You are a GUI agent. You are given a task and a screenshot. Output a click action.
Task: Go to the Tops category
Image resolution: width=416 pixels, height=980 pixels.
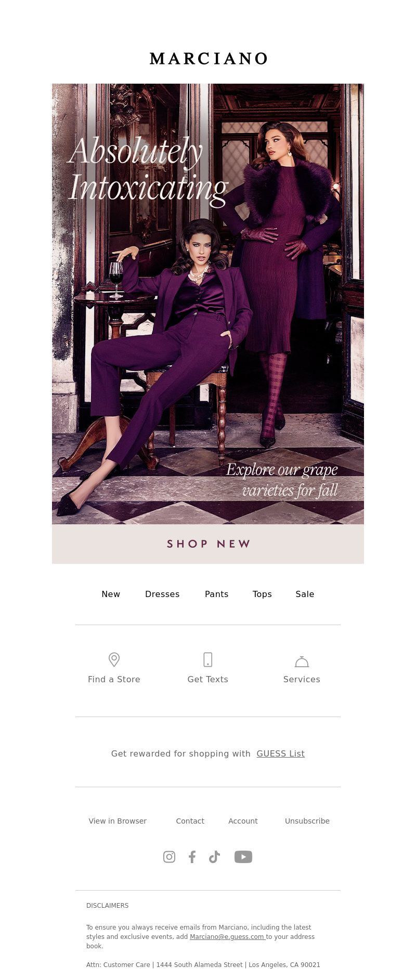262,594
